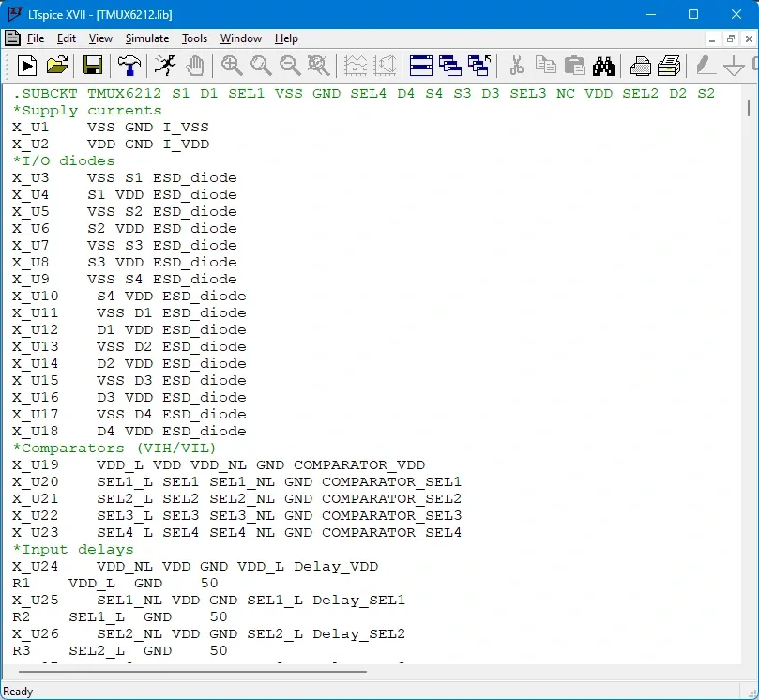759x700 pixels.
Task: Click the Zoom to rectangle magnifier icon
Action: click(261, 66)
